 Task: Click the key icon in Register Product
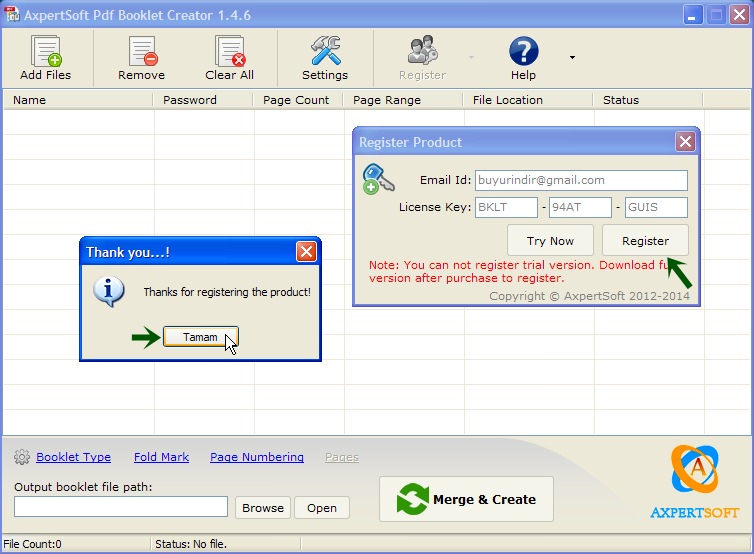point(378,179)
